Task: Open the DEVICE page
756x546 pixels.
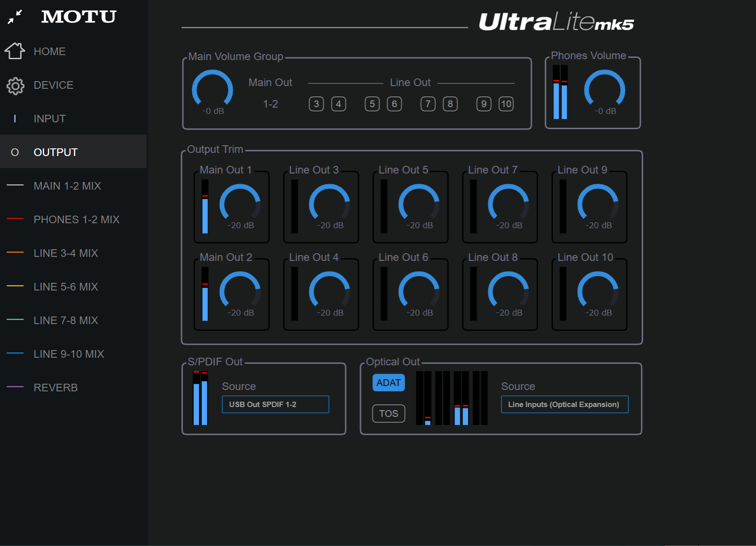Action: click(73, 85)
